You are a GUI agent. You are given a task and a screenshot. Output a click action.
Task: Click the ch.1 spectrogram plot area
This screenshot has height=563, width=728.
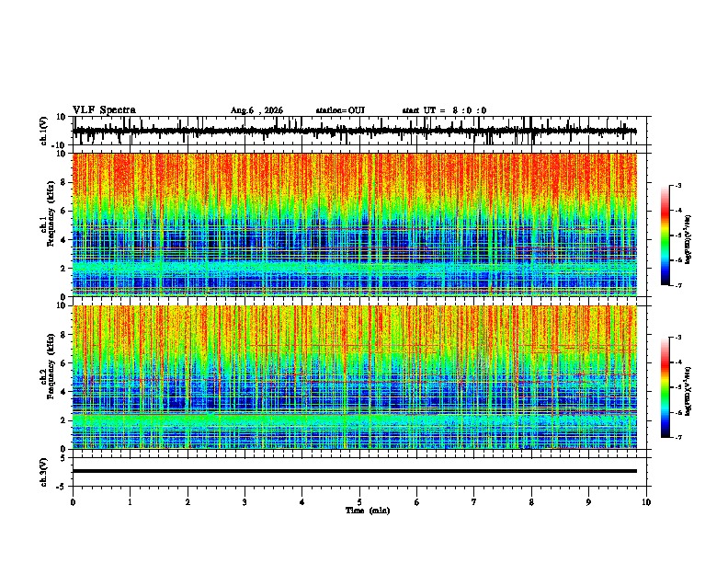point(355,224)
